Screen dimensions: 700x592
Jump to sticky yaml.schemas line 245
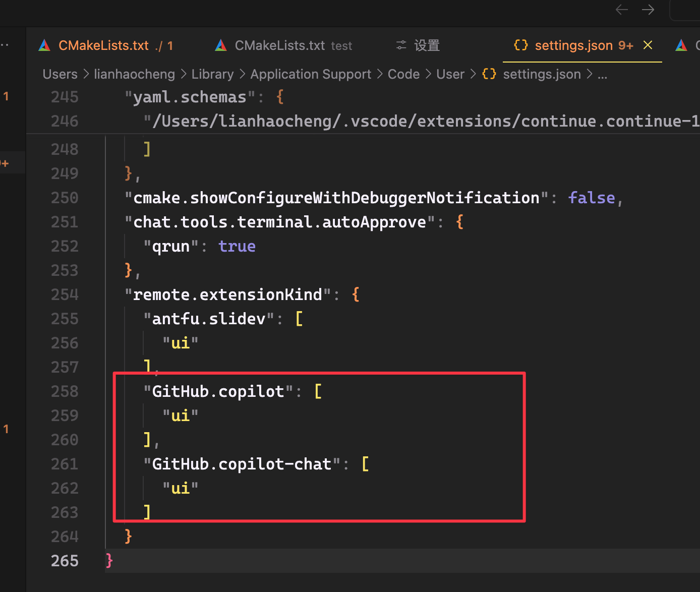click(190, 97)
